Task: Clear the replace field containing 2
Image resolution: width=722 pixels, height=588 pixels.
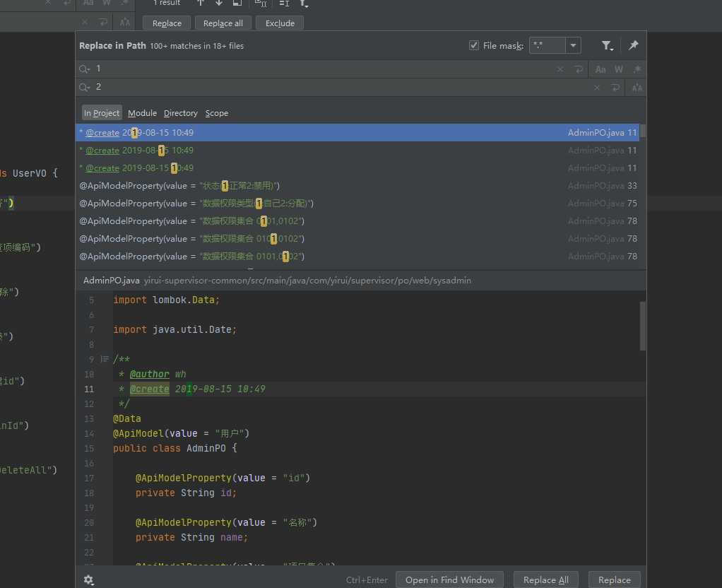Action: [x=597, y=88]
